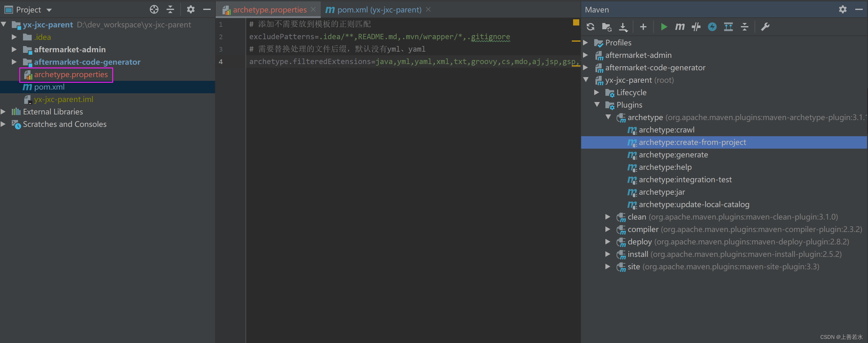Expand aftermarket-code-generator in Project tree

(14, 62)
